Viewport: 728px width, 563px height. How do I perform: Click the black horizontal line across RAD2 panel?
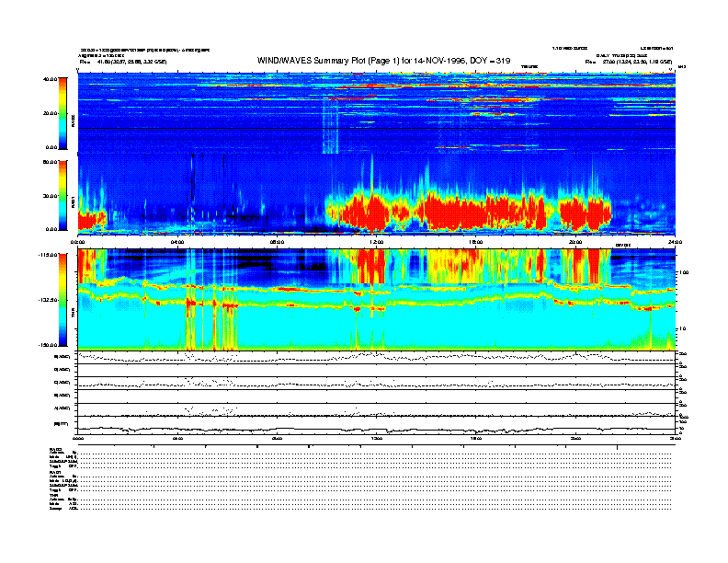pos(376,128)
